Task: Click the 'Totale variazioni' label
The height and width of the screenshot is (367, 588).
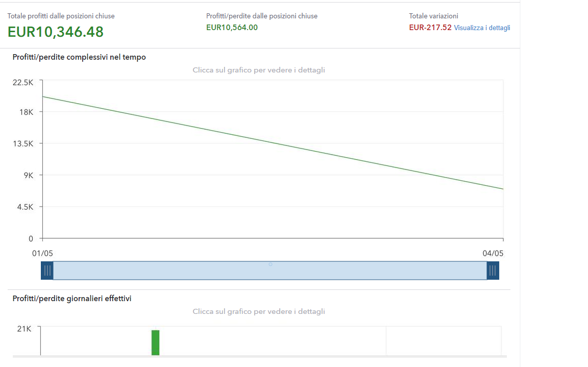Action: pyautogui.click(x=433, y=16)
